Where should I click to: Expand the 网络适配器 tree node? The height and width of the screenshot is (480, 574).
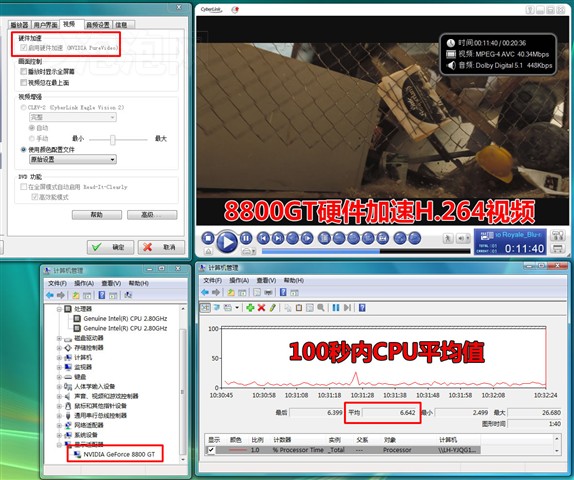pos(59,425)
